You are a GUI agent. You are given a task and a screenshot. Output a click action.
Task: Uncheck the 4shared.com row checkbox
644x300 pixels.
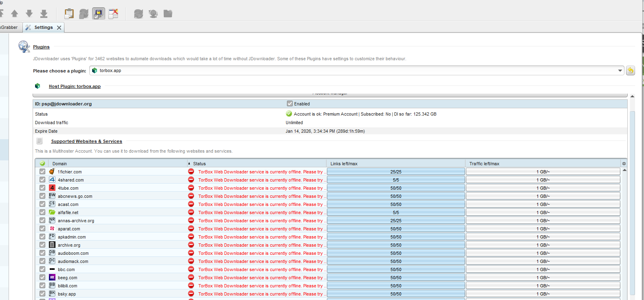[42, 180]
